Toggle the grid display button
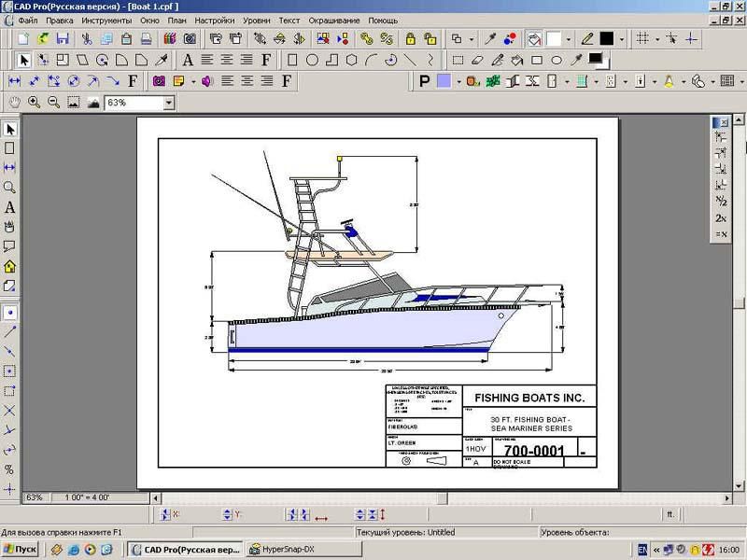Viewport: 747px width, 560px height. click(642, 39)
